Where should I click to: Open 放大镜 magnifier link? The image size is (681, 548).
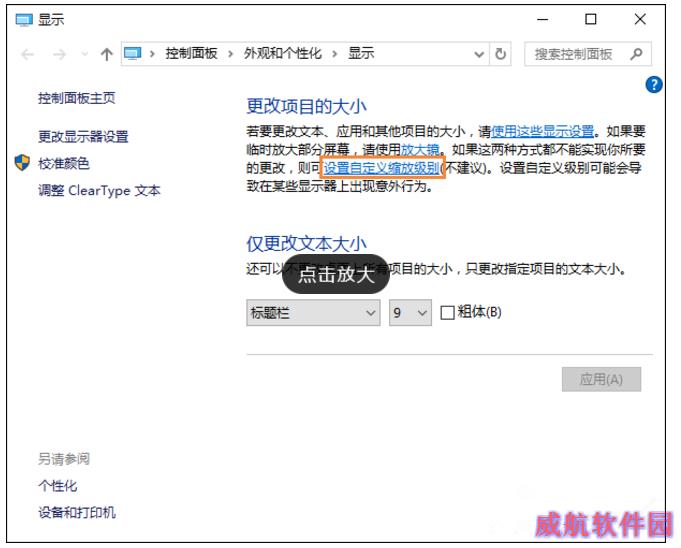pyautogui.click(x=420, y=150)
